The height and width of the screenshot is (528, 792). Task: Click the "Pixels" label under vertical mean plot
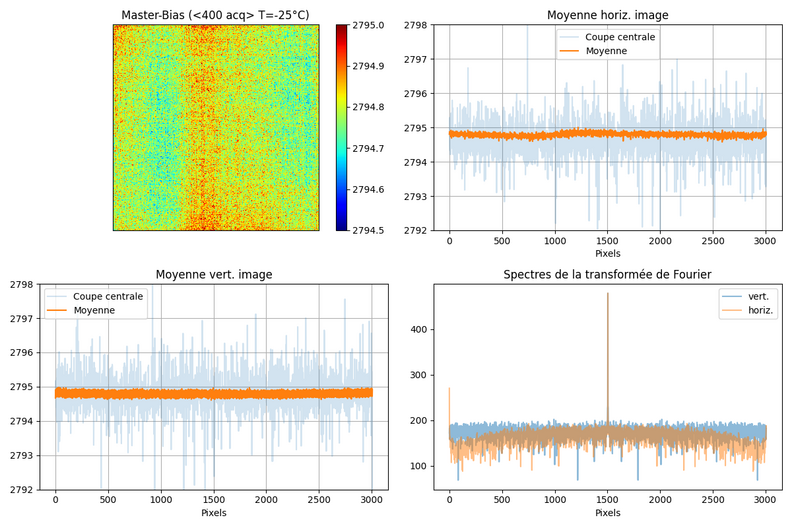[x=214, y=512]
